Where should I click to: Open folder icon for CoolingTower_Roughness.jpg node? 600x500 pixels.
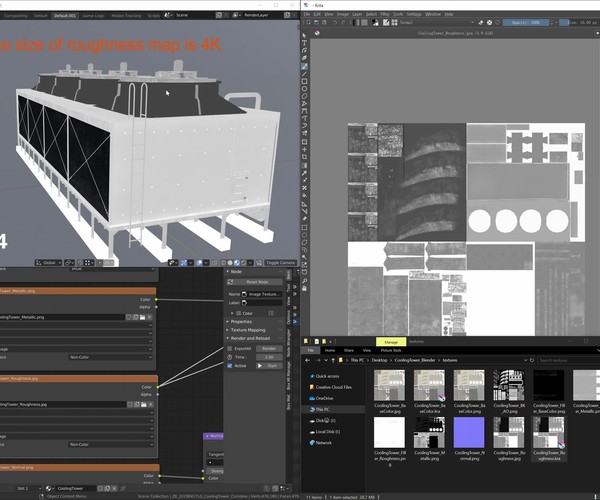pyautogui.click(x=143, y=404)
